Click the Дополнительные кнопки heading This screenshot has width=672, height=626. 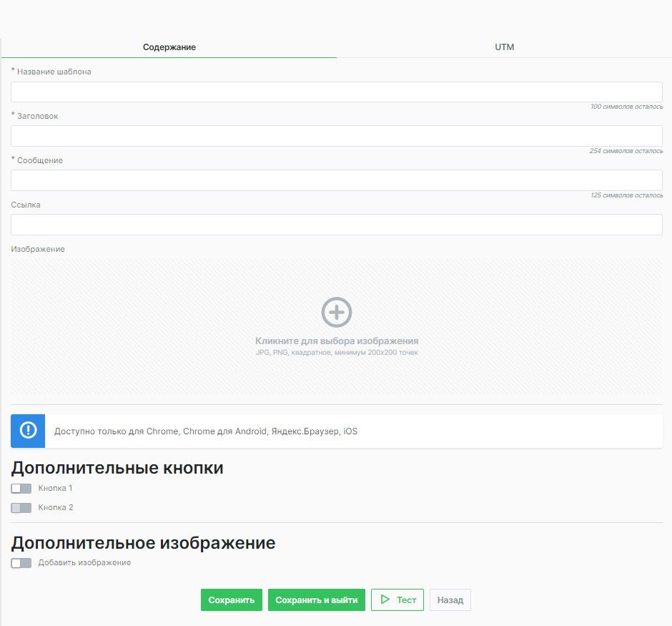click(117, 469)
